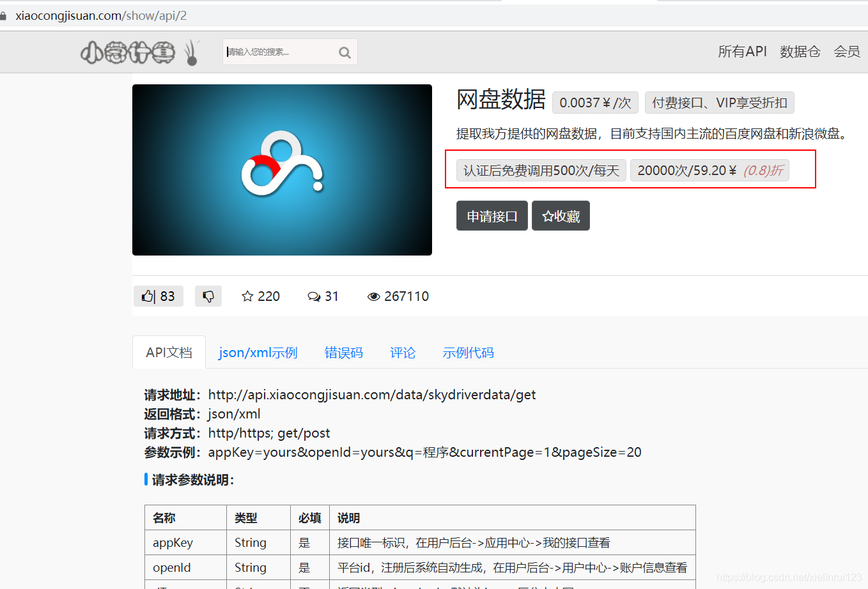
Task: Open the 所有API menu item
Action: (x=742, y=52)
